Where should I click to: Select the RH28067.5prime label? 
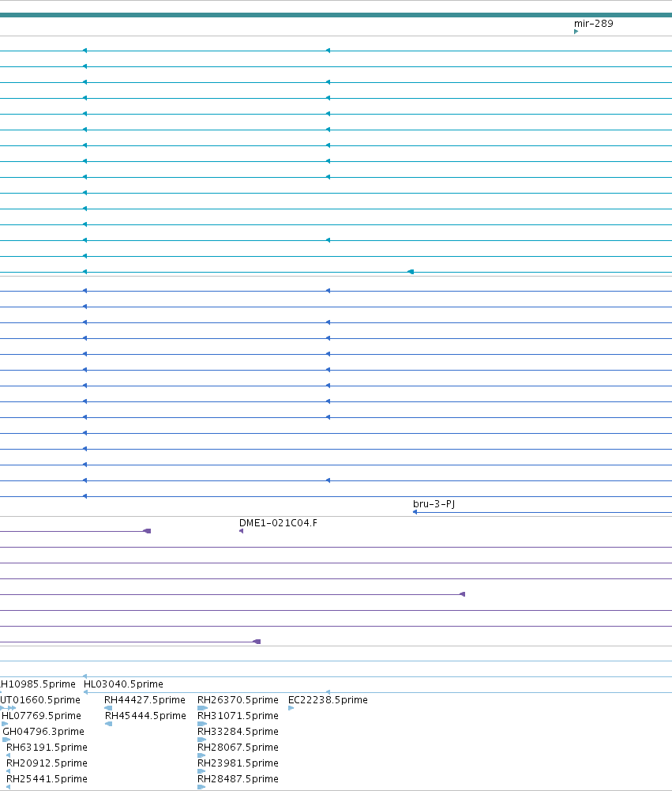(x=238, y=747)
